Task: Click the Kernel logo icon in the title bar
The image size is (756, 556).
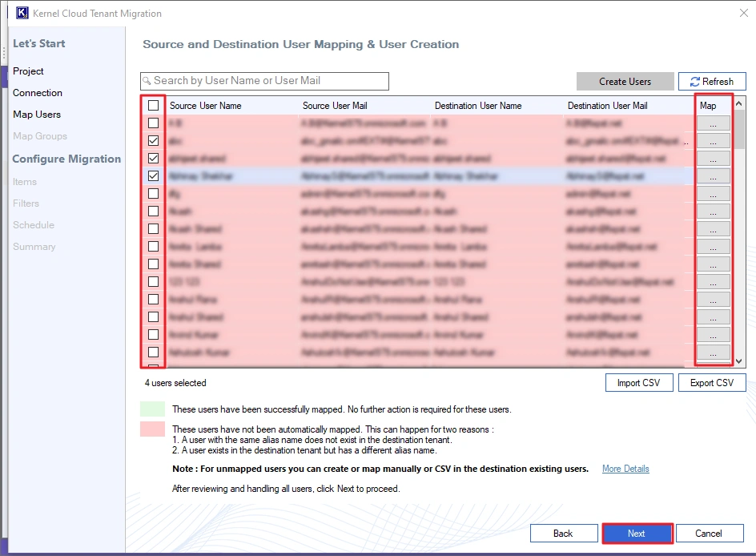Action: [22, 13]
